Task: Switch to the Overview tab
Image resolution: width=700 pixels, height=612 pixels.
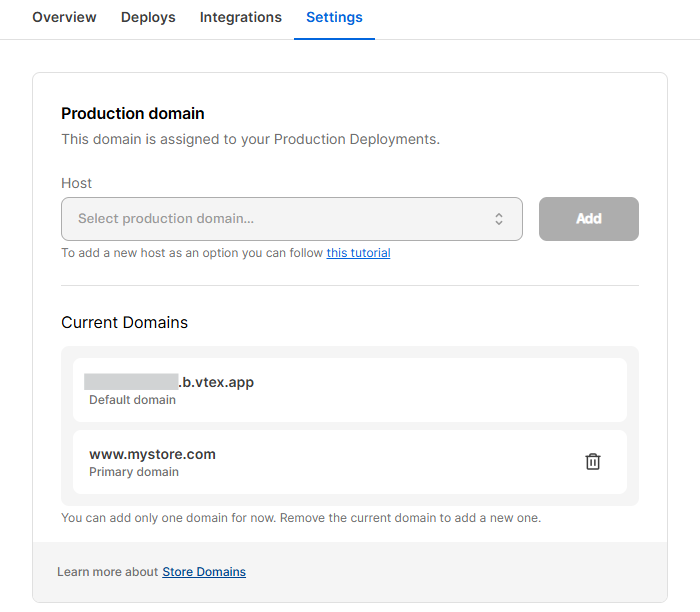Action: point(64,17)
